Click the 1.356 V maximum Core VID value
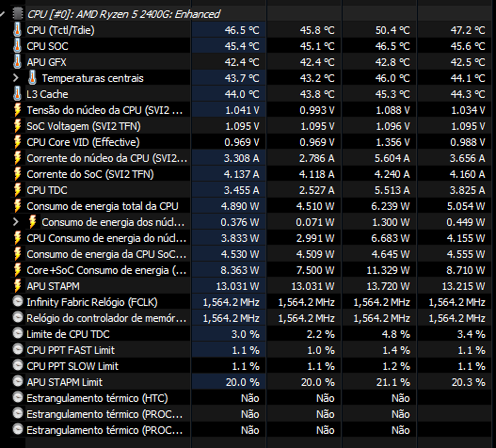The height and width of the screenshot is (448, 496). pos(392,142)
